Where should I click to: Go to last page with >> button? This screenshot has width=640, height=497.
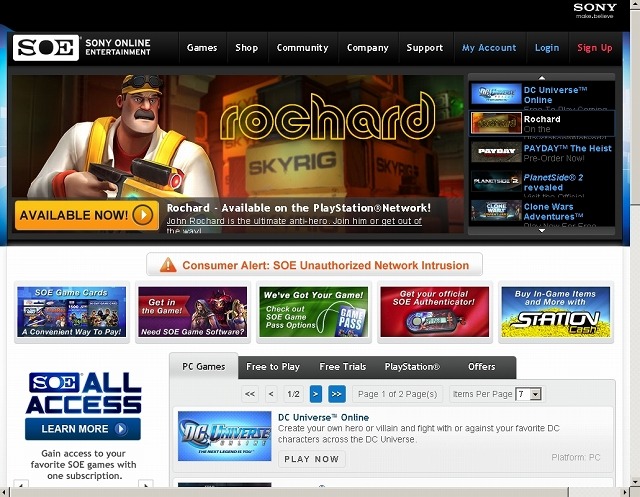(337, 394)
